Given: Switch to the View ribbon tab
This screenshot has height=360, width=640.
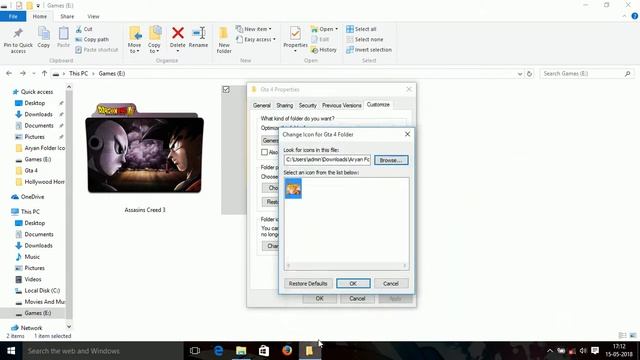Looking at the screenshot, I should (x=93, y=16).
